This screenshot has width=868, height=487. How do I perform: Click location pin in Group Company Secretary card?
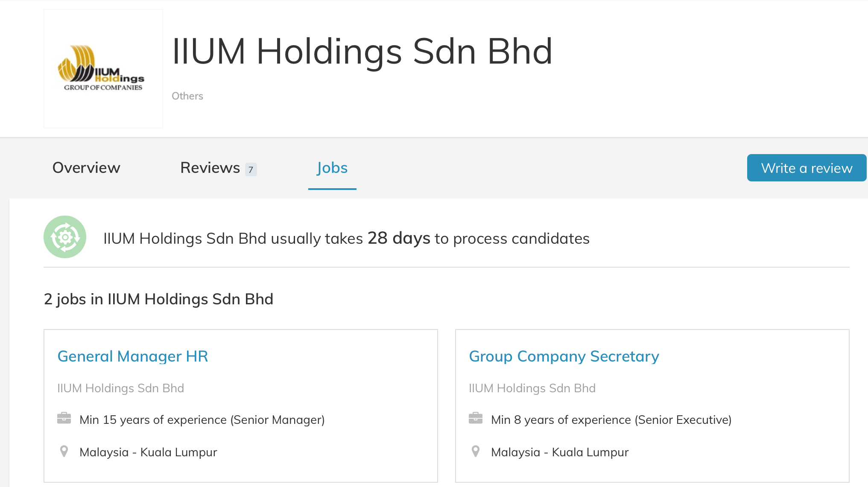click(x=475, y=451)
